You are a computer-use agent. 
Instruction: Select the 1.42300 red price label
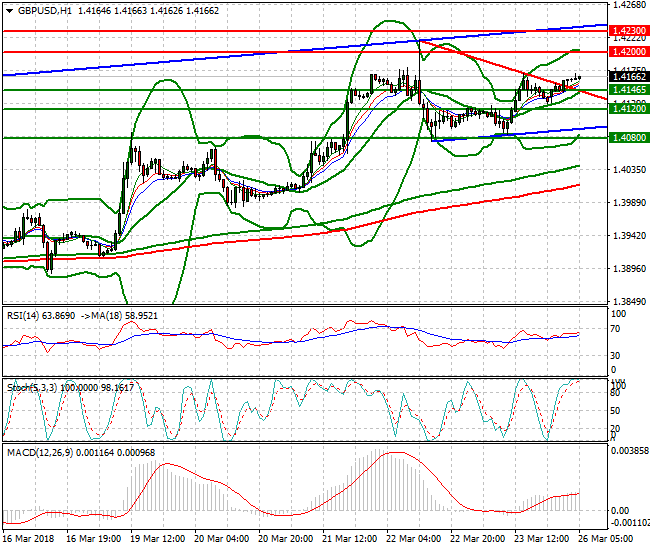(629, 31)
